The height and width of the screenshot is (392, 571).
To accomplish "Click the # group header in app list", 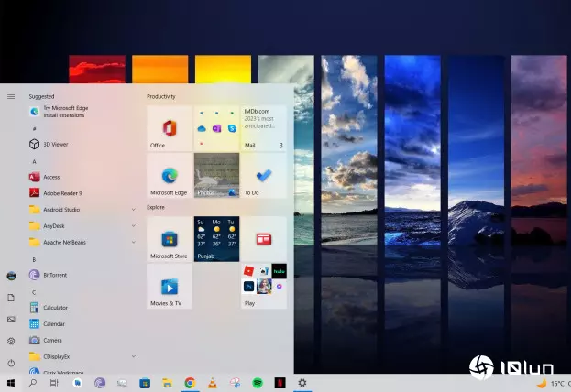I will pos(34,129).
